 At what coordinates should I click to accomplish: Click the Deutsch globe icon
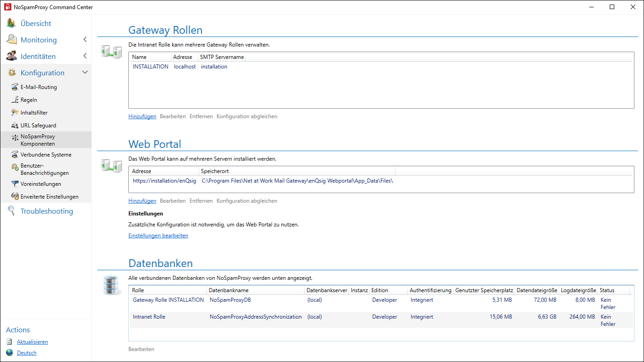click(10, 353)
